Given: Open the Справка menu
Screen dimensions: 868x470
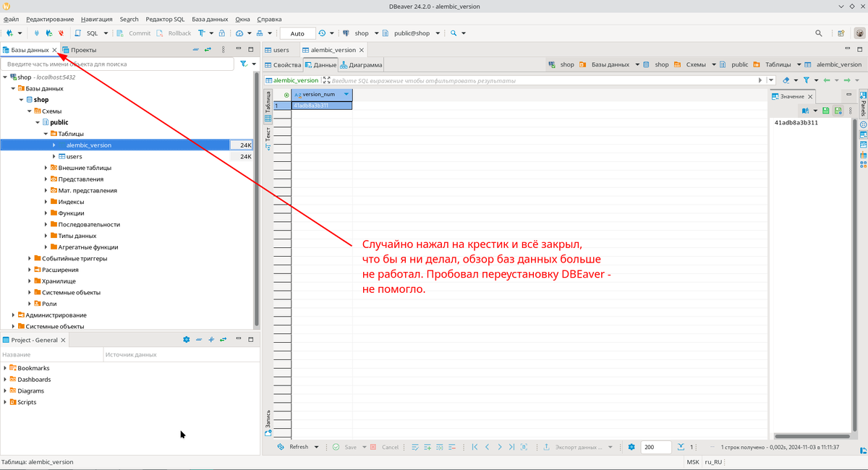Looking at the screenshot, I should [x=269, y=19].
